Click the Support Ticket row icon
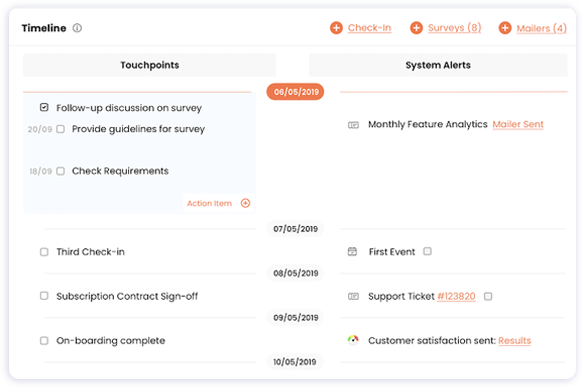 353,296
